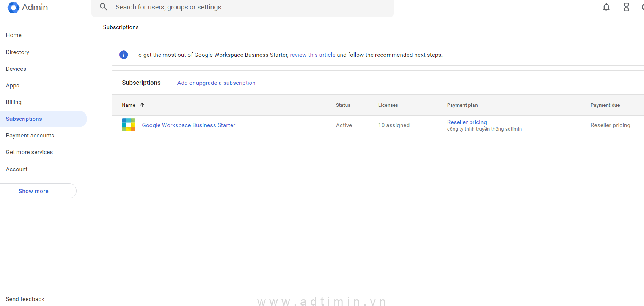Click the Payment plan column header
The height and width of the screenshot is (306, 644).
pos(462,105)
